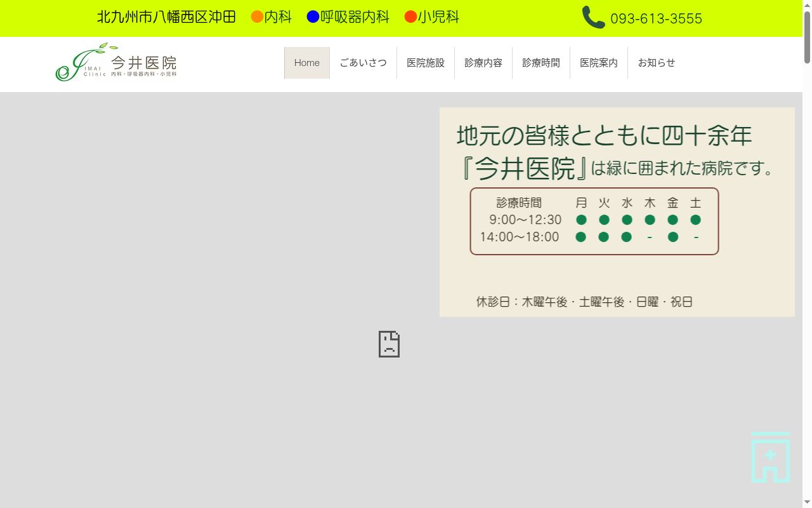Click the 9:00〜12:30 hours row
The width and height of the screenshot is (812, 508).
(x=594, y=220)
